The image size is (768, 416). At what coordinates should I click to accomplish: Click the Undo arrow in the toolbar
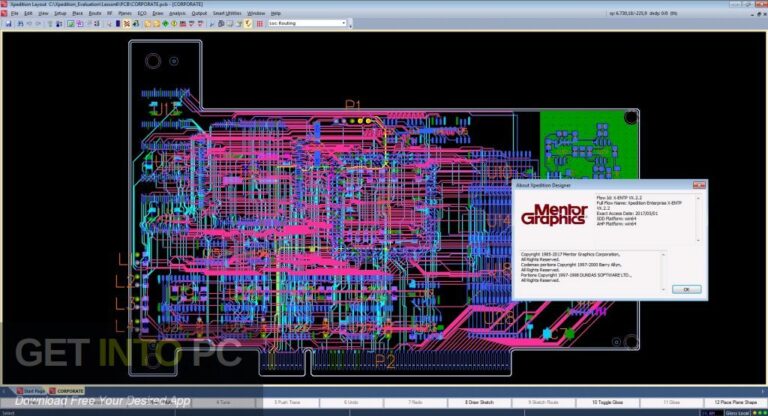(x=29, y=24)
